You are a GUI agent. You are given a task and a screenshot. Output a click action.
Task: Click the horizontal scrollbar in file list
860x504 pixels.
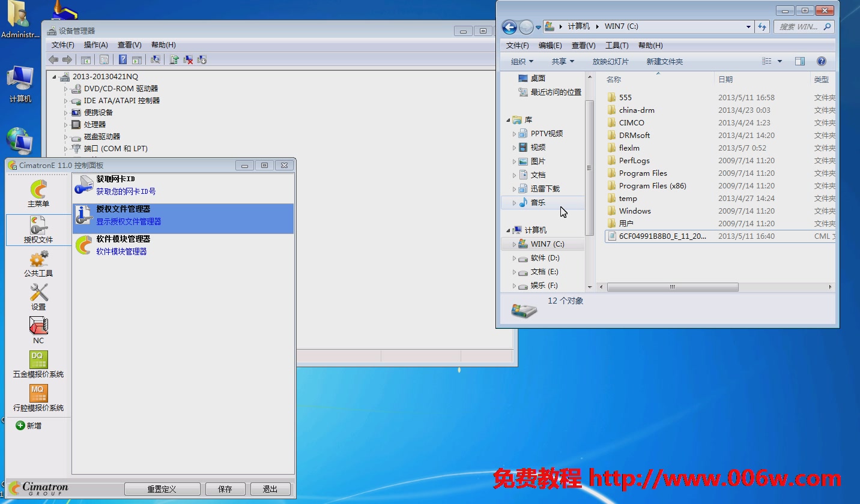pos(673,287)
